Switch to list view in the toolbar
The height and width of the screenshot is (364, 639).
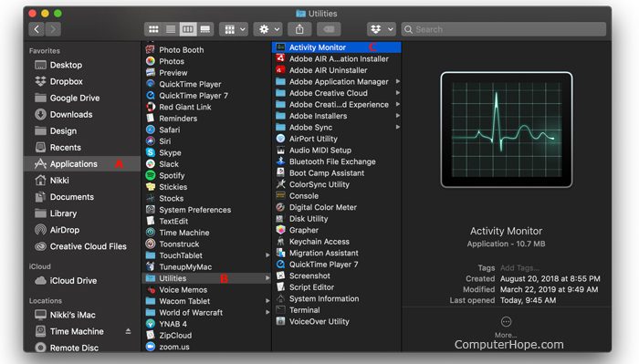[171, 29]
